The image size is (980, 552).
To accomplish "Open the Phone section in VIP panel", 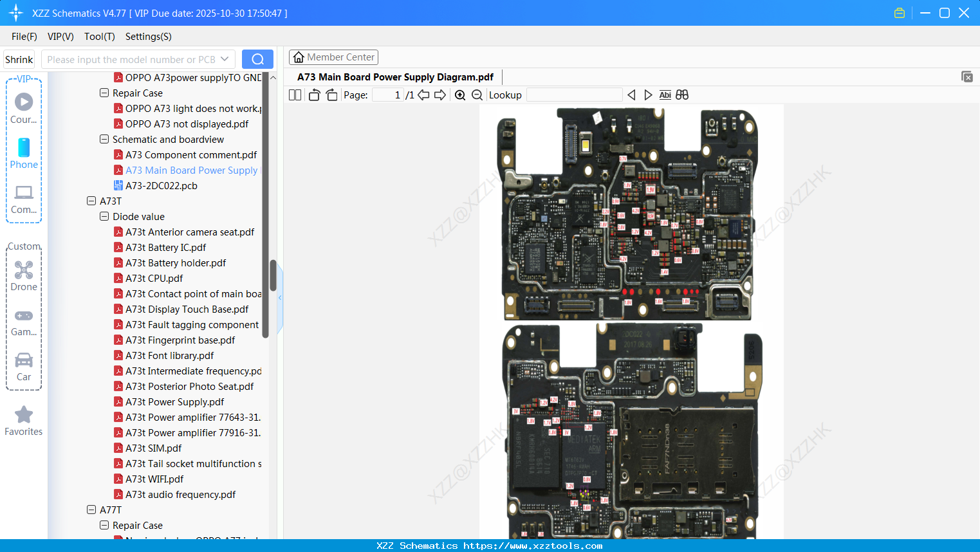I will (x=23, y=154).
